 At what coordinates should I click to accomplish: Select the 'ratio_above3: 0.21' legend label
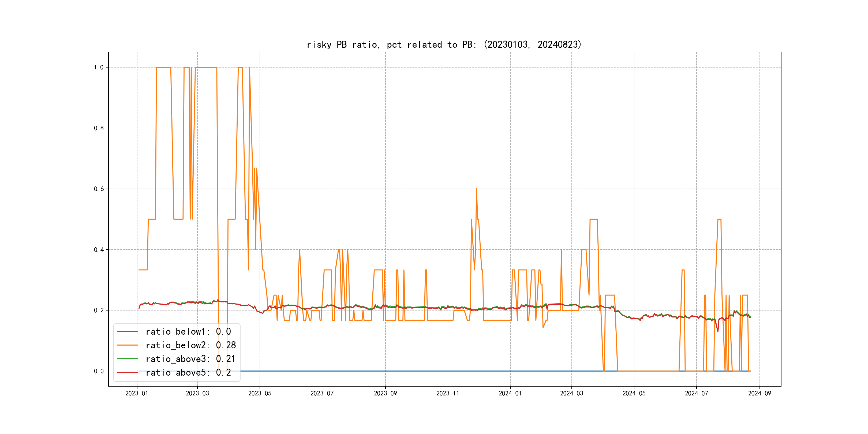(x=190, y=359)
